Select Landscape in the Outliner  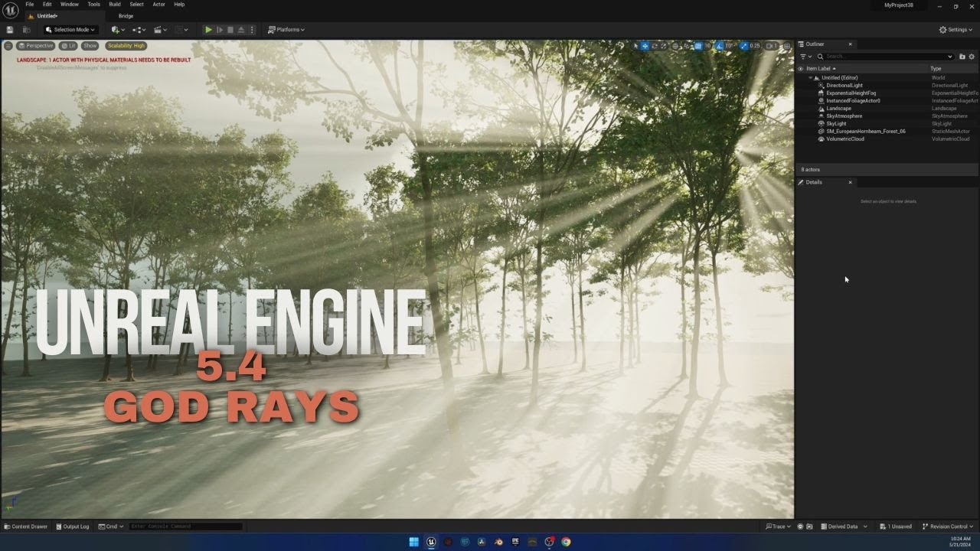pyautogui.click(x=838, y=109)
